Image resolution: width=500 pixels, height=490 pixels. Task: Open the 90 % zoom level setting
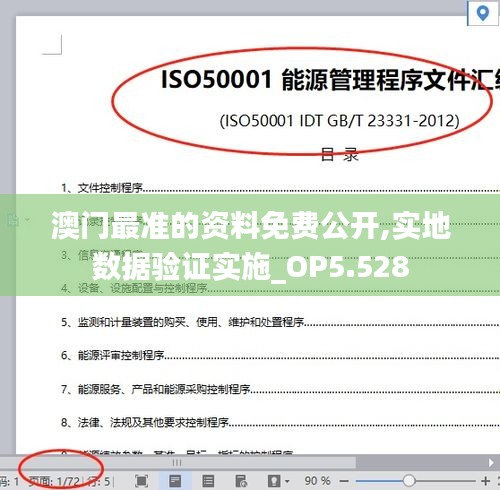click(317, 481)
